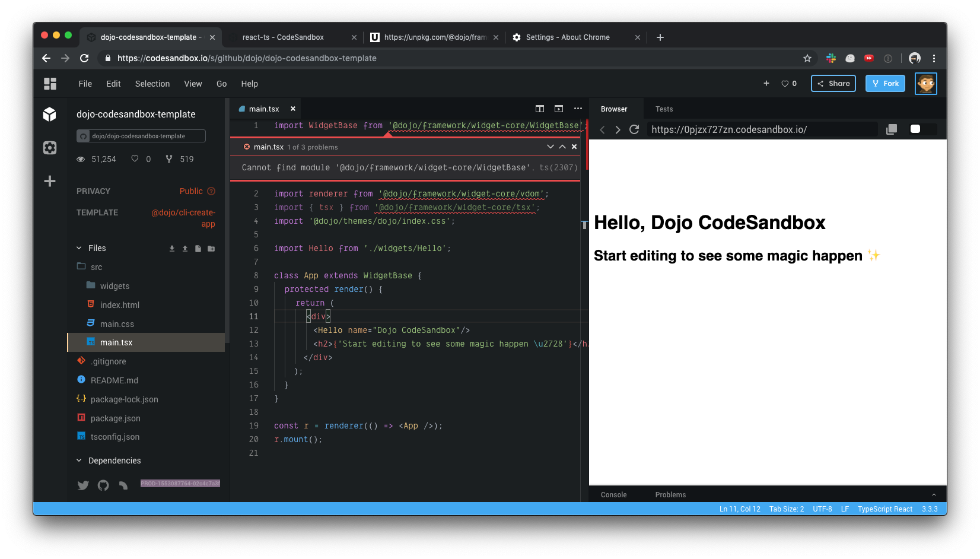Image resolution: width=980 pixels, height=559 pixels.
Task: Open the Edit menu
Action: point(113,84)
